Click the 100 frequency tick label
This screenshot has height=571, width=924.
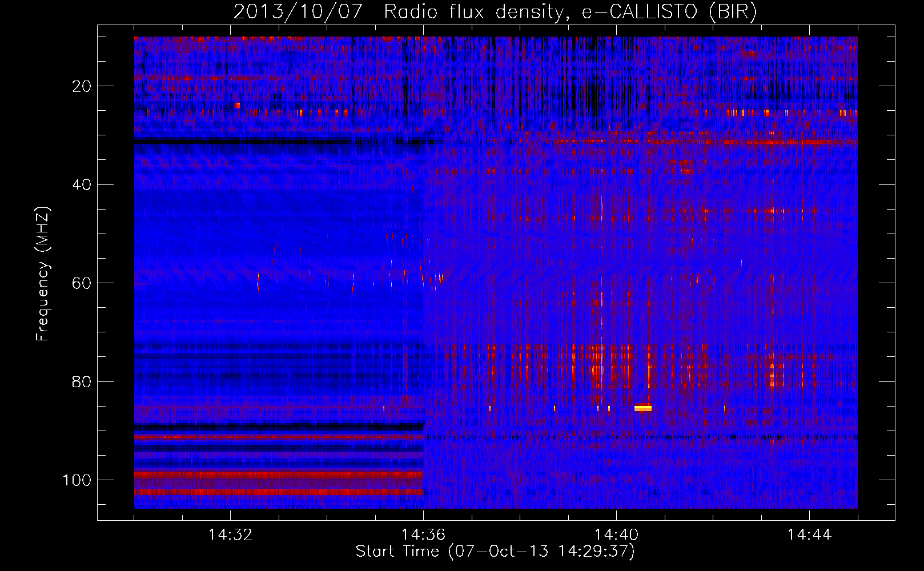77,480
